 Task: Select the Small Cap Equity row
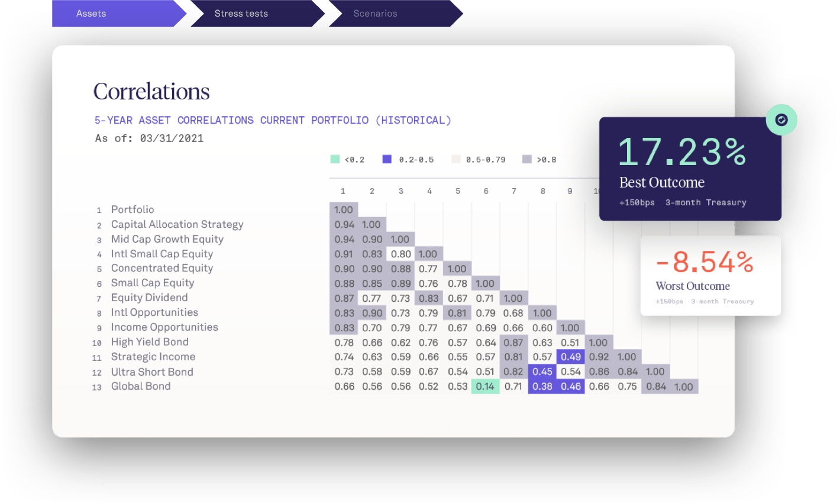tap(153, 283)
